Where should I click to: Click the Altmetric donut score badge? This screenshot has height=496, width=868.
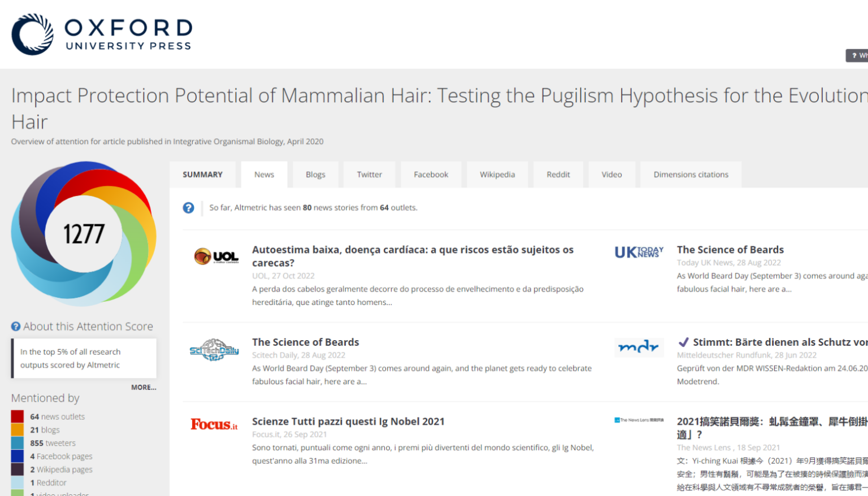point(84,234)
